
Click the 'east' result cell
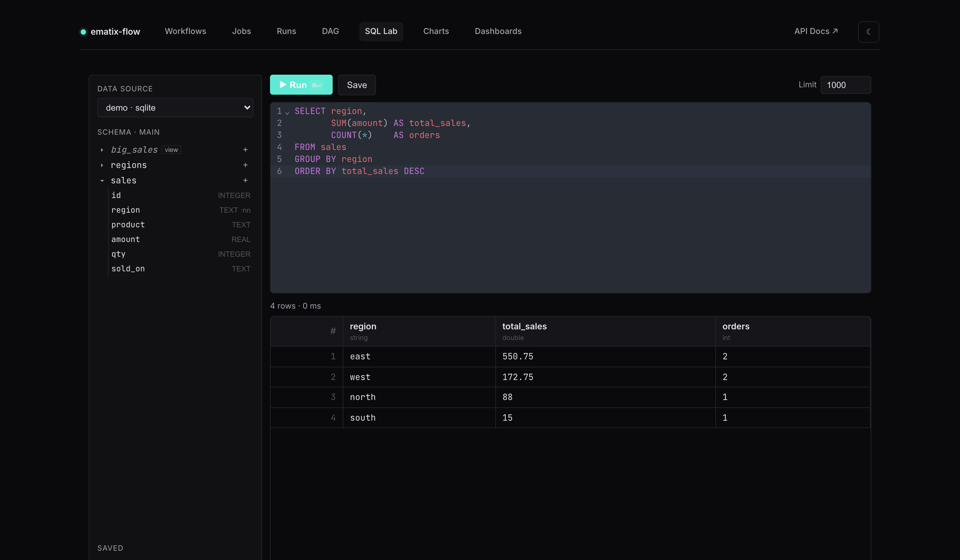click(x=419, y=357)
